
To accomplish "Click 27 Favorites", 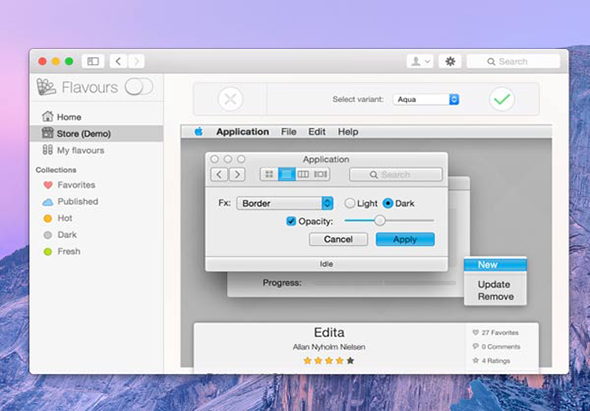I will click(495, 333).
